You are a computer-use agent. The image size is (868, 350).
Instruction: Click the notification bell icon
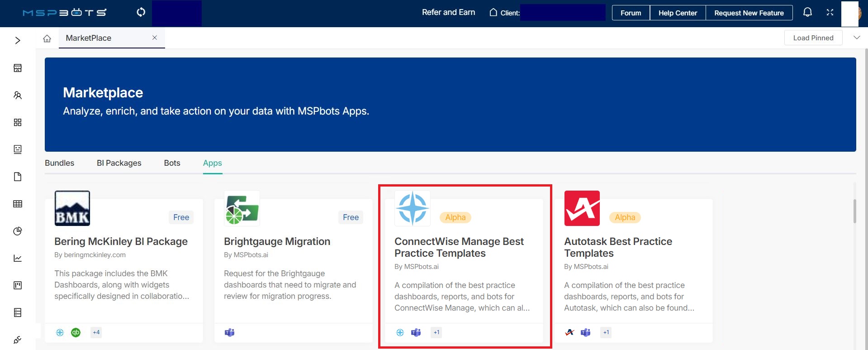807,13
